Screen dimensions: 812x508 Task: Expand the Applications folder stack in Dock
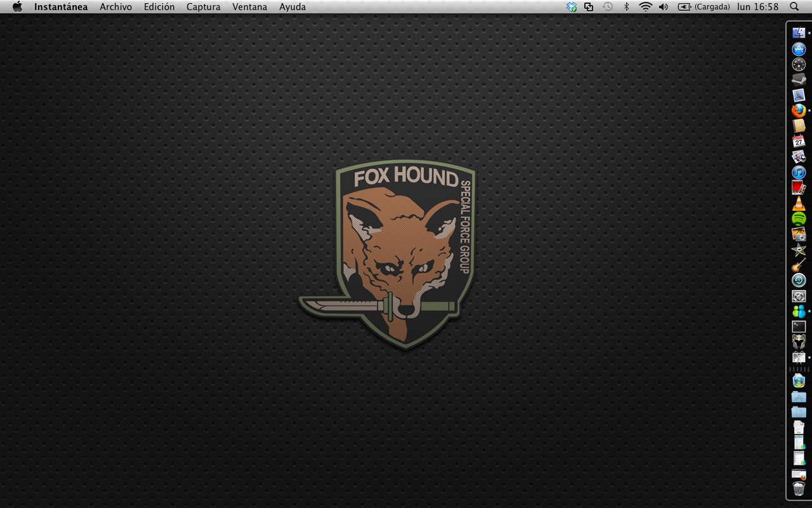[799, 397]
